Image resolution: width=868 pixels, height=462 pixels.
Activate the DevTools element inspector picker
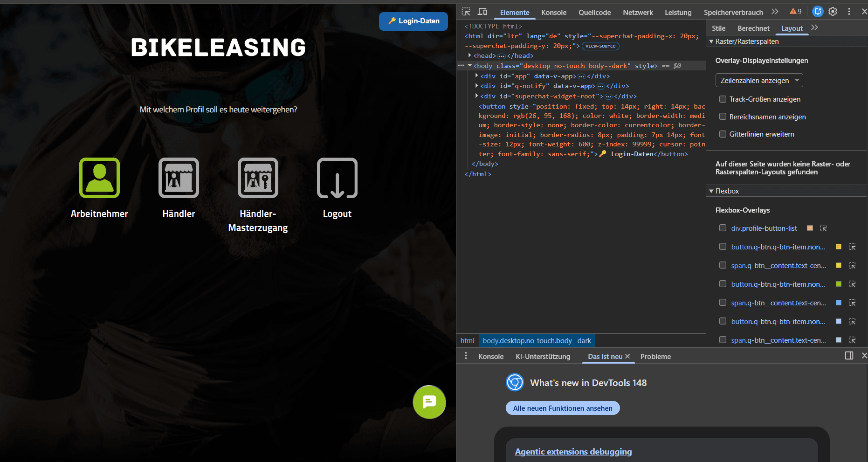466,12
